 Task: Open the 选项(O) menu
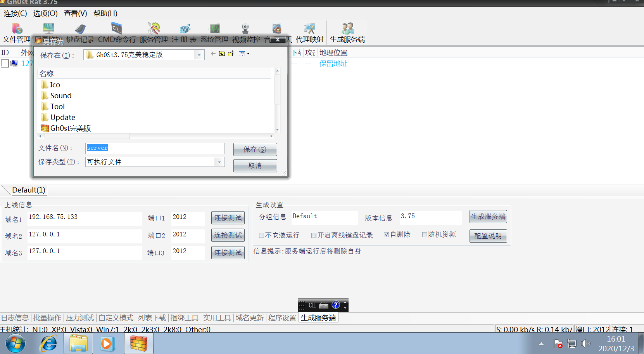click(45, 14)
